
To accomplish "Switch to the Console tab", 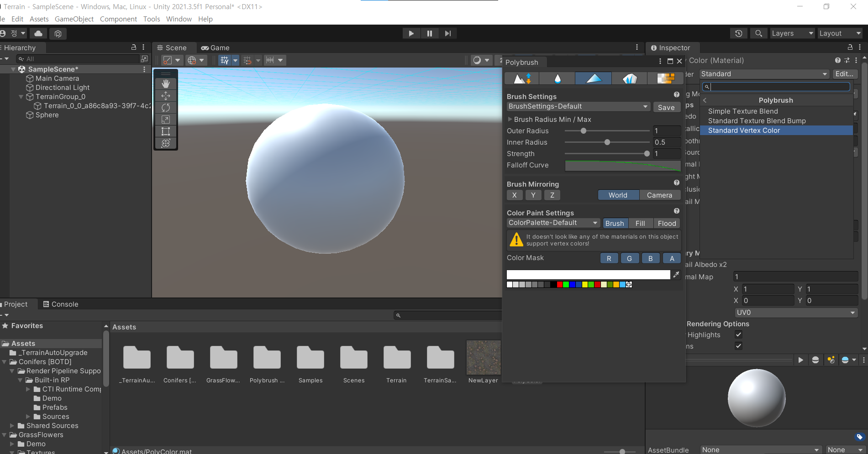I will 60,304.
